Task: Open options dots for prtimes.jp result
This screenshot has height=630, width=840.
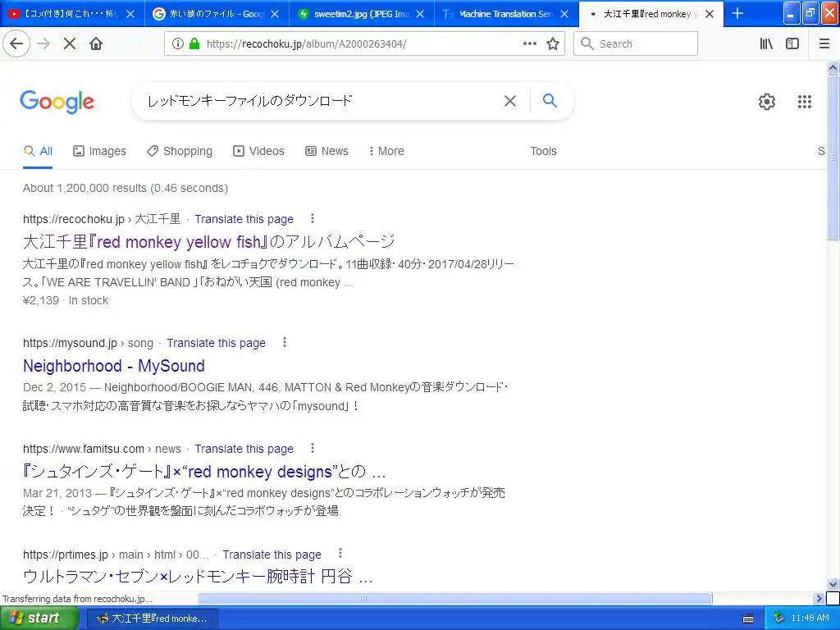Action: [340, 554]
